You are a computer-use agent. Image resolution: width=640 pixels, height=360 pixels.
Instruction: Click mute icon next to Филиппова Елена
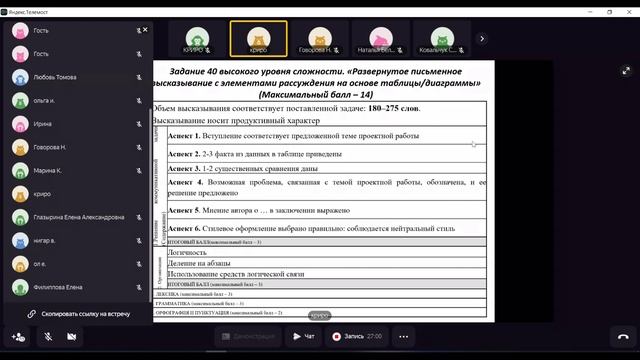[x=139, y=287]
